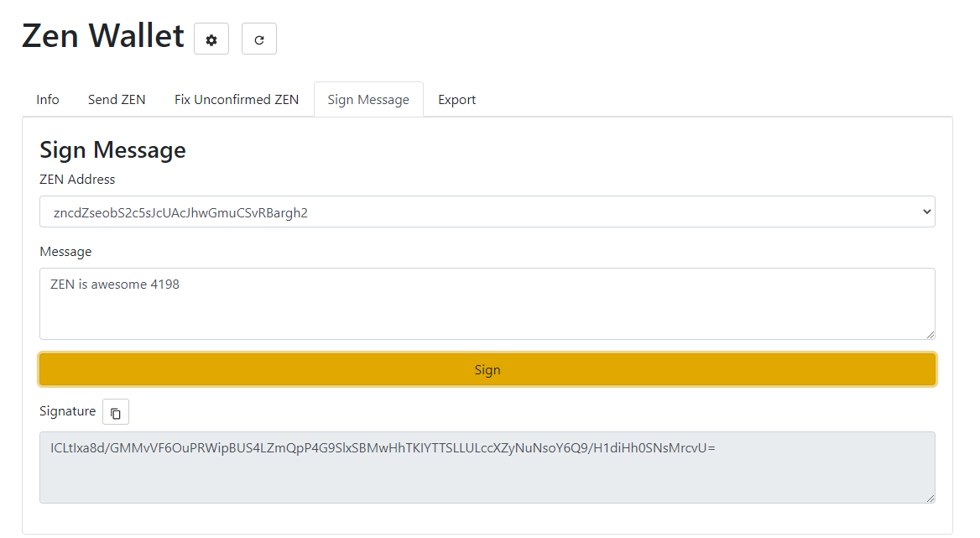Open wallet settings gear icon
The image size is (980, 538).
211,39
